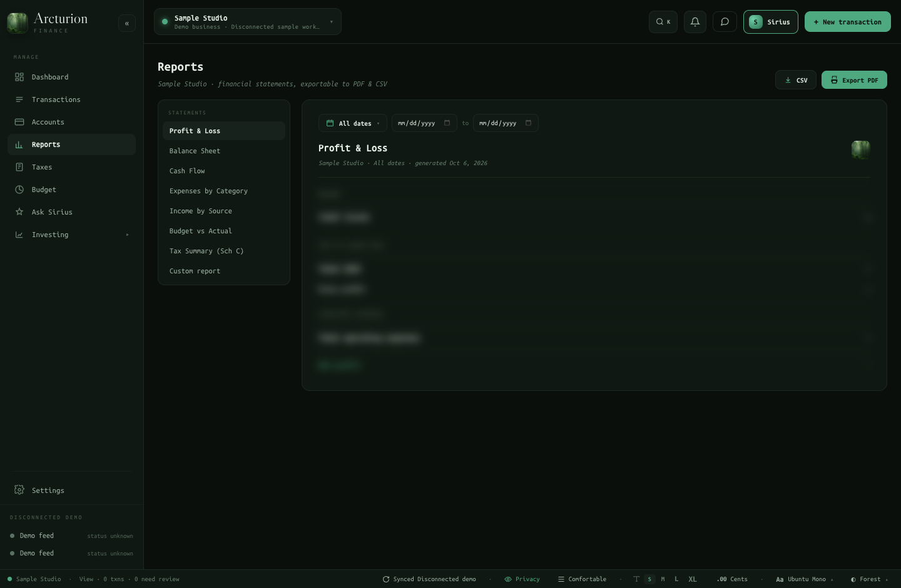Set text size to XL
Screen dimensions: 901x588
pyautogui.click(x=693, y=579)
